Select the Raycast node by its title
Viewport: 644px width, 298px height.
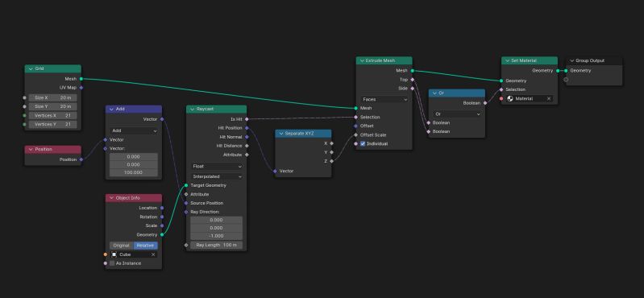click(x=204, y=110)
